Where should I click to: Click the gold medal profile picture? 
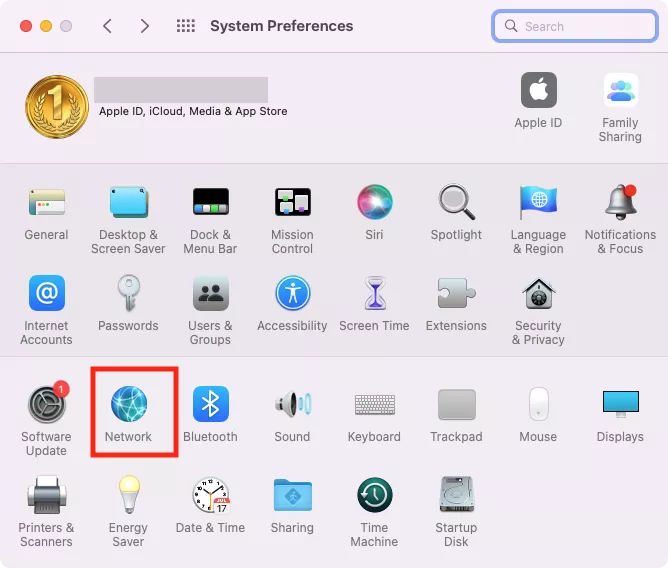click(x=56, y=107)
